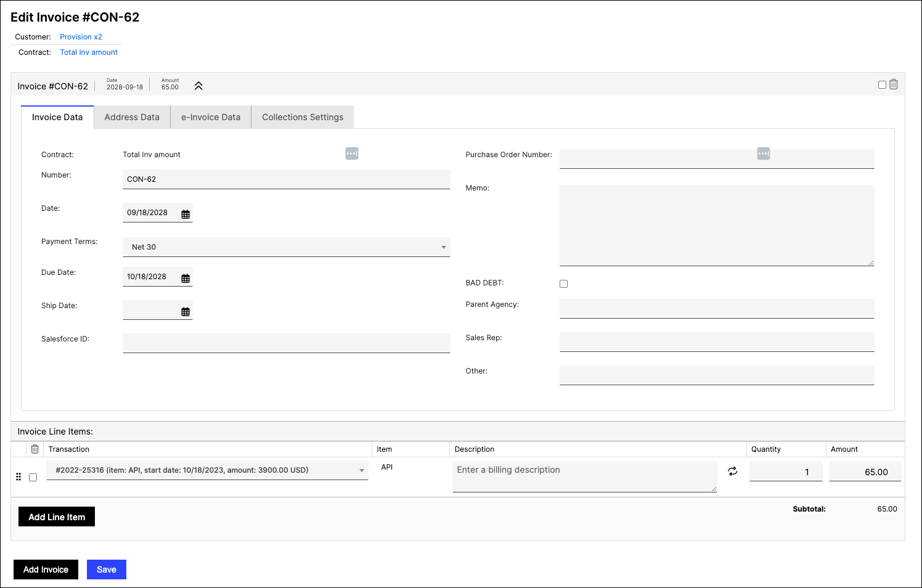The image size is (922, 588).
Task: Click trash icon in line items header
Action: [x=35, y=449]
